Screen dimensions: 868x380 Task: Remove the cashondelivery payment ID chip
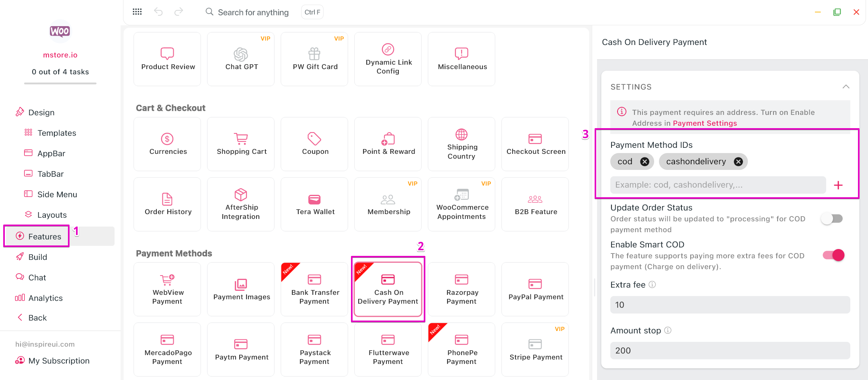[x=738, y=161]
